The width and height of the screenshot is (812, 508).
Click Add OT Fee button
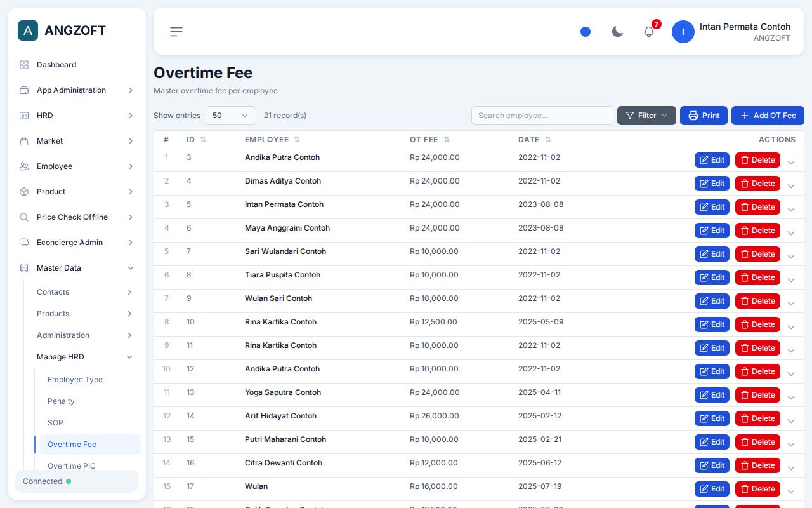point(768,116)
